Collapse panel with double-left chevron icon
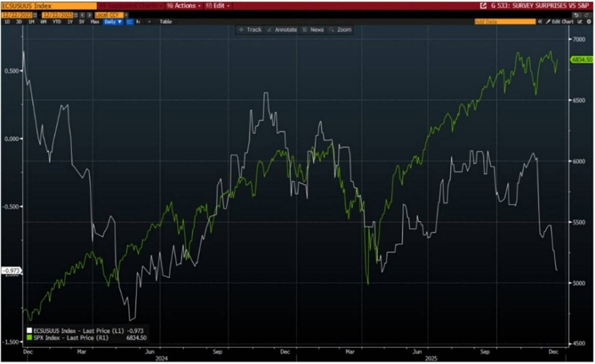 pos(540,22)
